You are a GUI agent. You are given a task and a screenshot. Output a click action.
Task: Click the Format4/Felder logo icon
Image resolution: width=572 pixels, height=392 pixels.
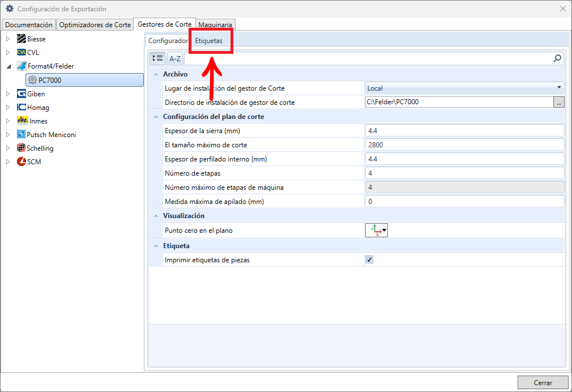[x=22, y=66]
